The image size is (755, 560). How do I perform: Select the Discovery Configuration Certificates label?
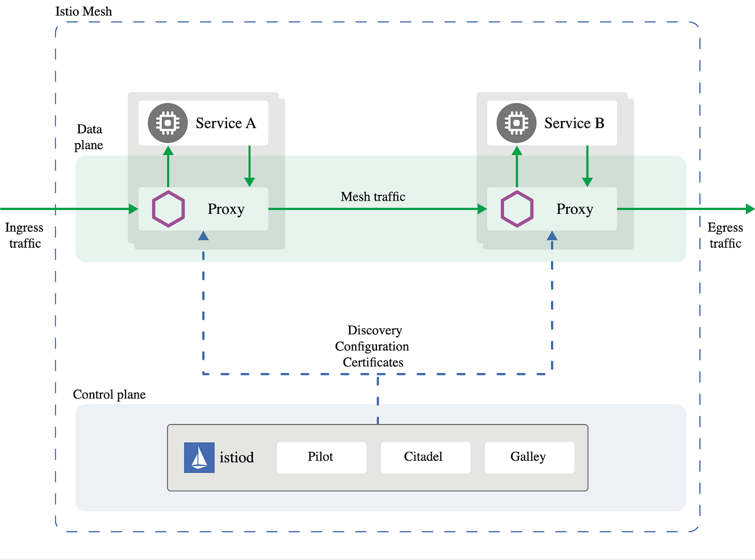point(372,346)
